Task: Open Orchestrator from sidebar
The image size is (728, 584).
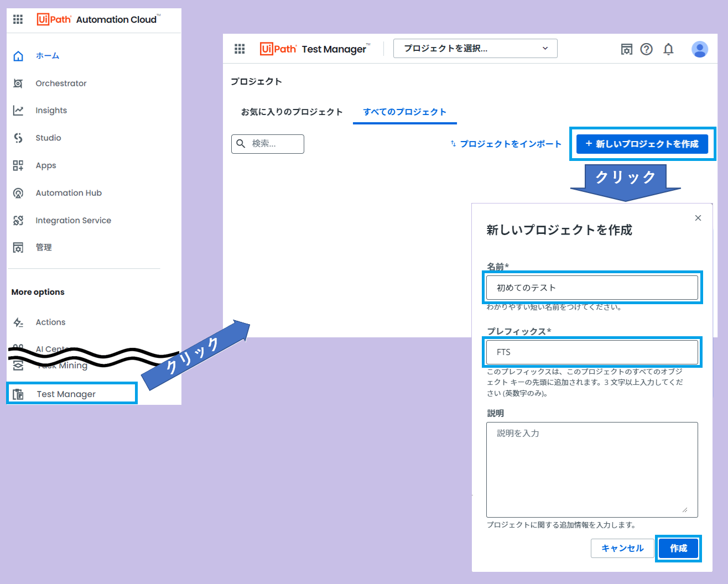Action: pyautogui.click(x=61, y=84)
